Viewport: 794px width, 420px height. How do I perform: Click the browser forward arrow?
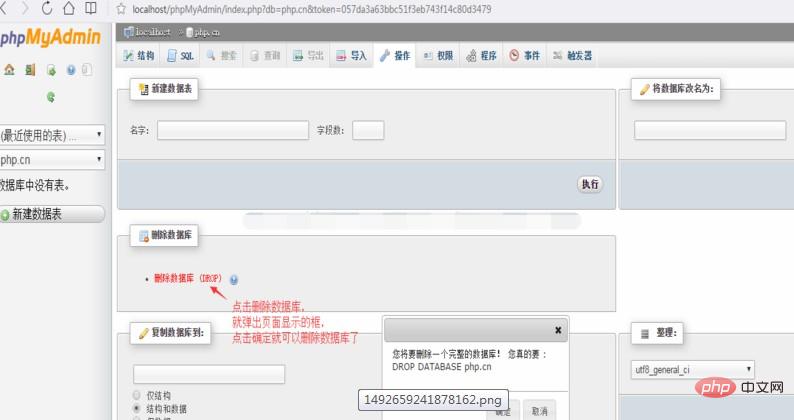25,9
